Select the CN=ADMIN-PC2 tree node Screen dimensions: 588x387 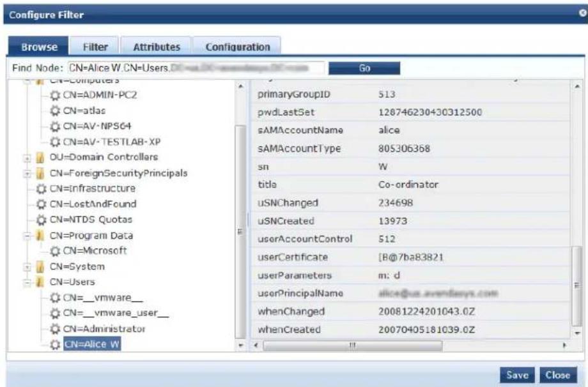tap(100, 95)
